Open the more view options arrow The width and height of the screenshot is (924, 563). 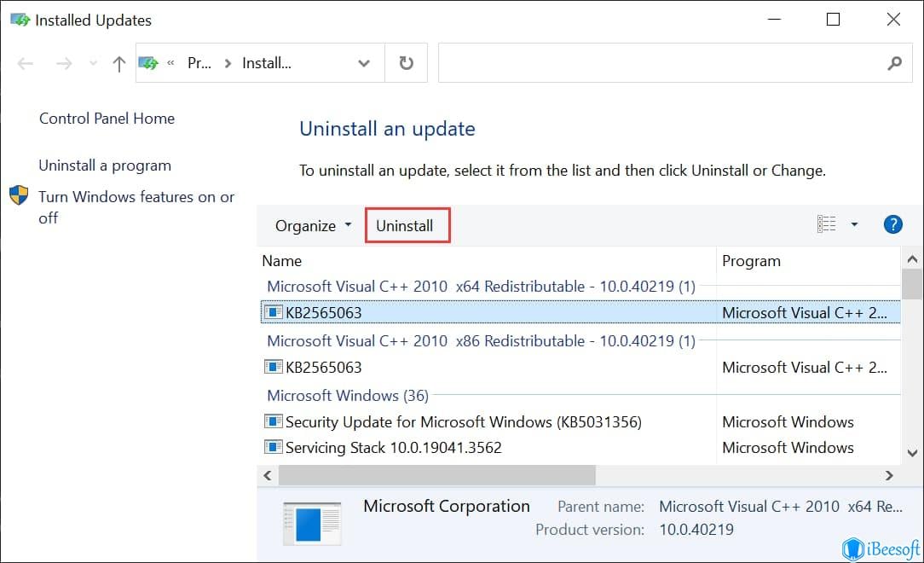[x=854, y=224]
